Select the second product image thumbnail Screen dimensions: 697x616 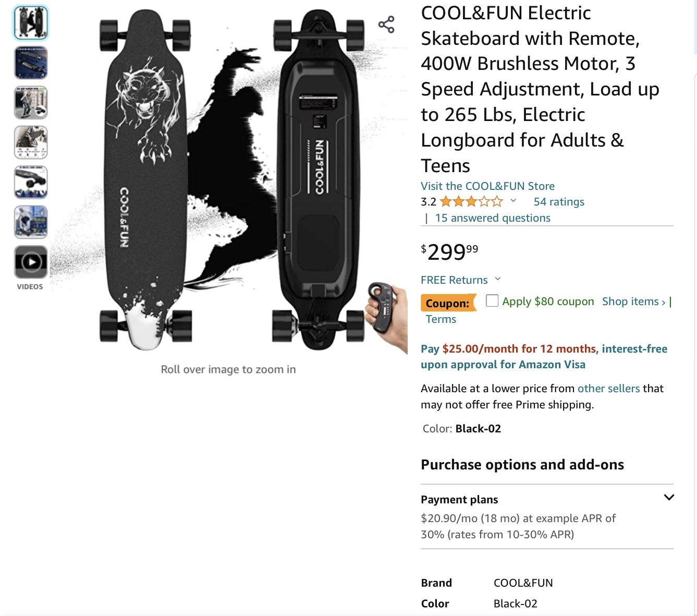coord(30,63)
